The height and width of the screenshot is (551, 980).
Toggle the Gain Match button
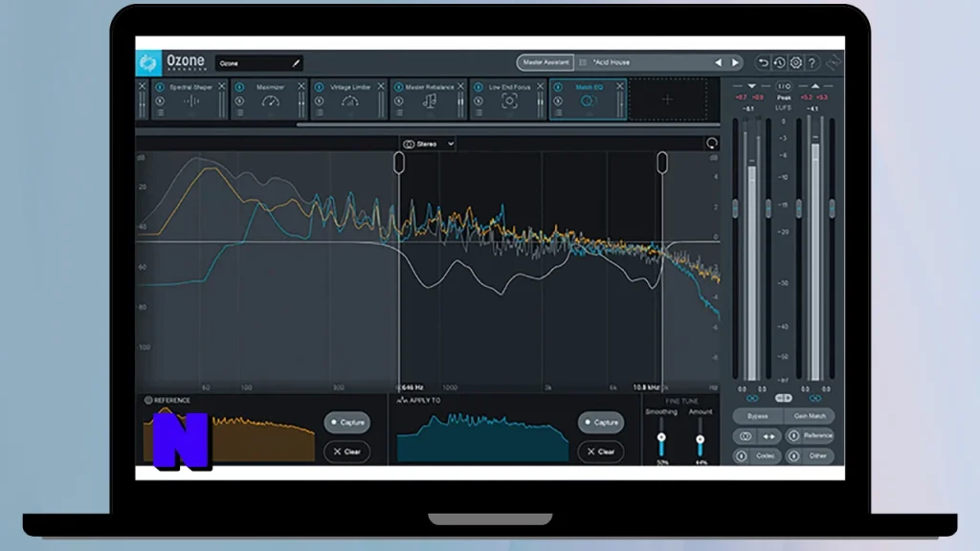pyautogui.click(x=810, y=416)
